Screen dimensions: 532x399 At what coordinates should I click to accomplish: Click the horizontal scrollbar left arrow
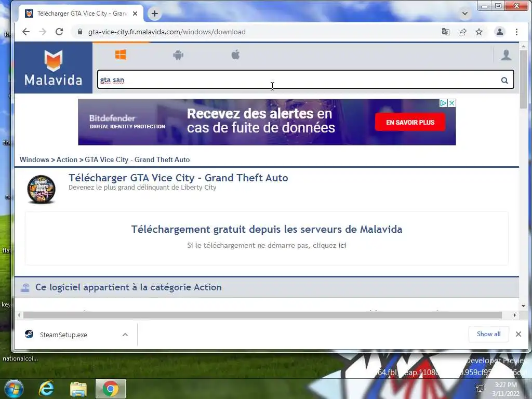click(19, 315)
